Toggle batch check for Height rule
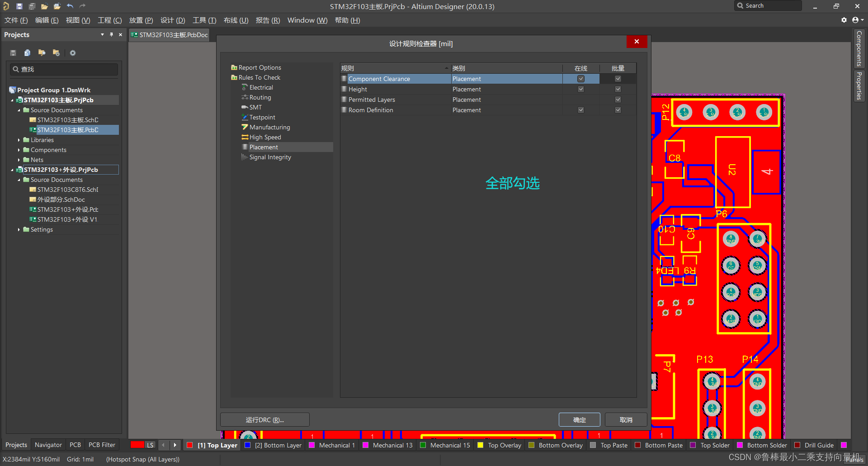 [618, 89]
